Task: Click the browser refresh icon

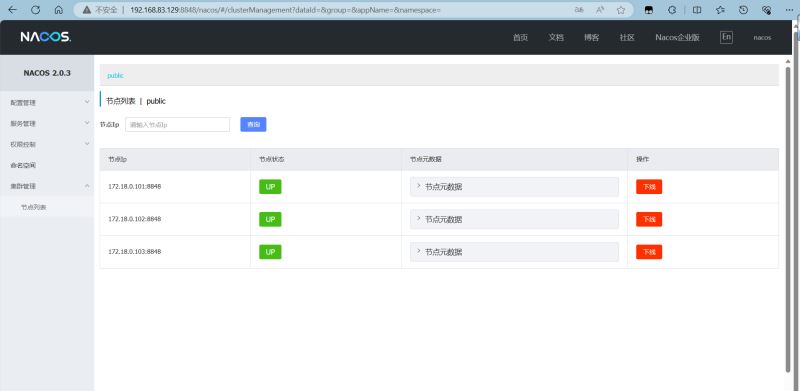Action: click(35, 10)
